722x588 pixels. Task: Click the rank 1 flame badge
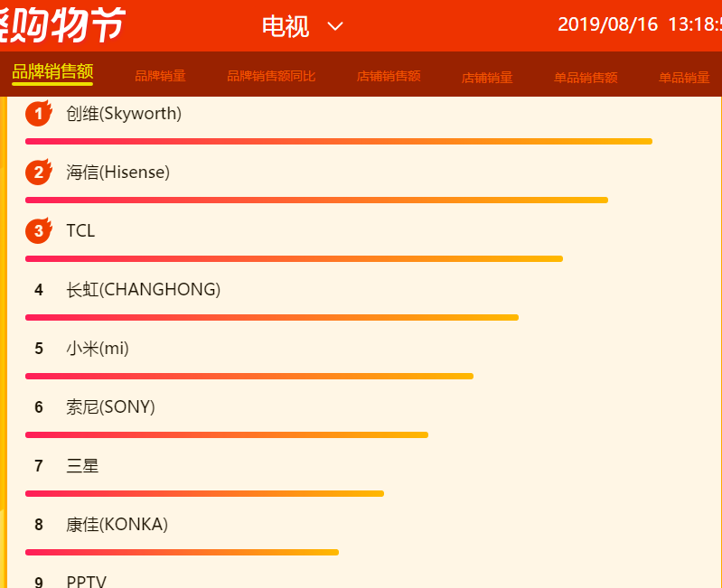tap(39, 113)
